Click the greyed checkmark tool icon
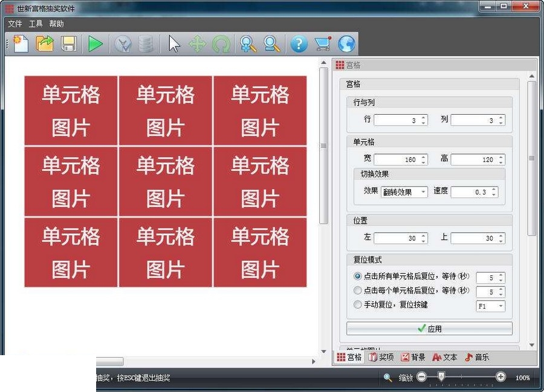The image size is (544, 392). pyautogui.click(x=123, y=44)
